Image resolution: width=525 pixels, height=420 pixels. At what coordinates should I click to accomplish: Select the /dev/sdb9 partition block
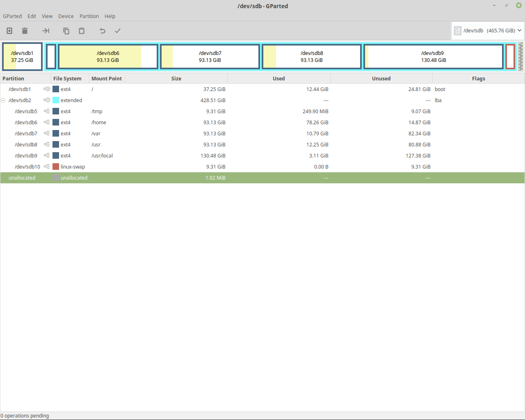click(x=432, y=56)
